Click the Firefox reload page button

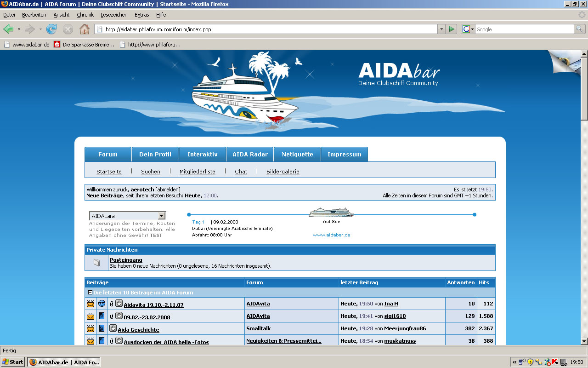click(x=51, y=29)
